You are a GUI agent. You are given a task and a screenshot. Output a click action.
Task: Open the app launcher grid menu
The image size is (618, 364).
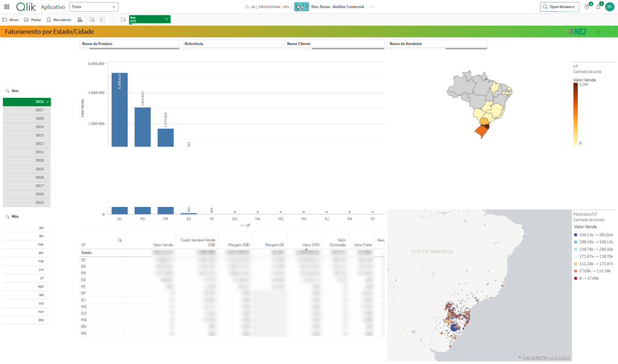[x=7, y=7]
